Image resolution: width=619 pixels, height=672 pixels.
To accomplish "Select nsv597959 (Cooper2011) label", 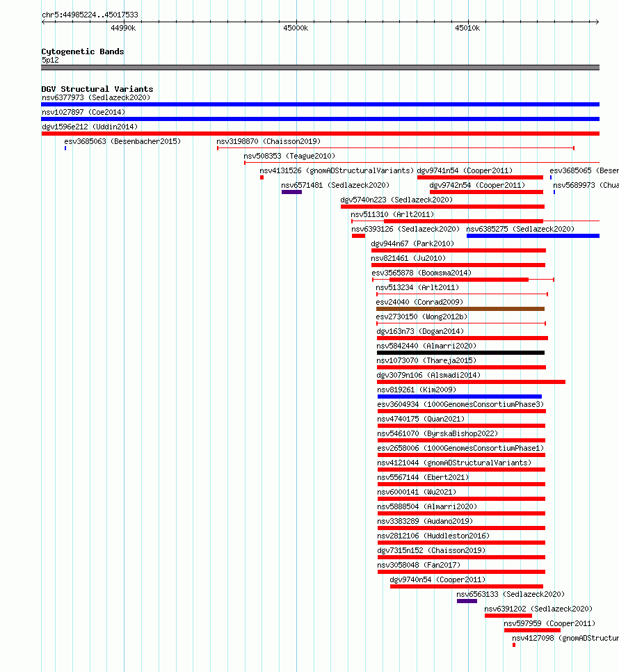I will (549, 623).
